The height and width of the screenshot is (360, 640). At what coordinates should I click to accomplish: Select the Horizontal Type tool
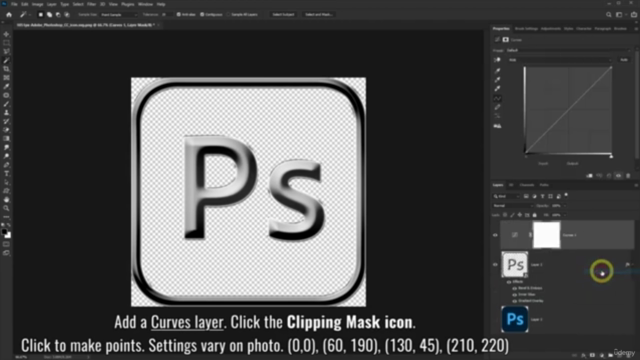click(x=6, y=173)
